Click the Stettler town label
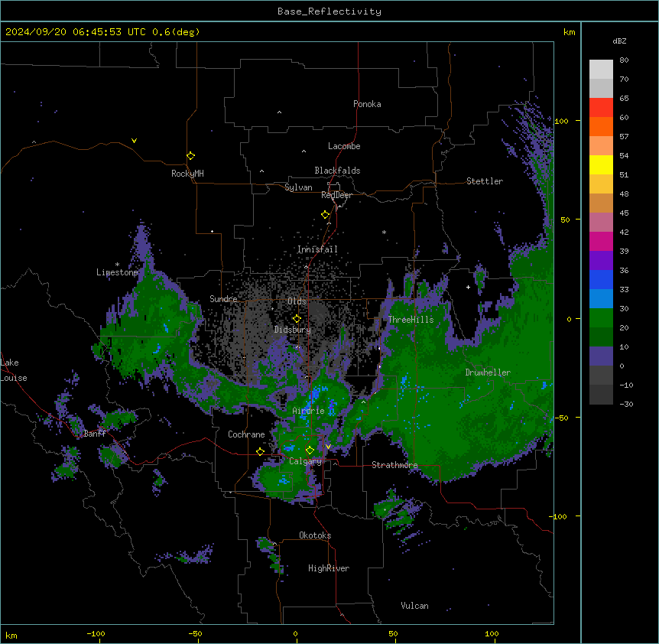The height and width of the screenshot is (644, 659). point(485,181)
